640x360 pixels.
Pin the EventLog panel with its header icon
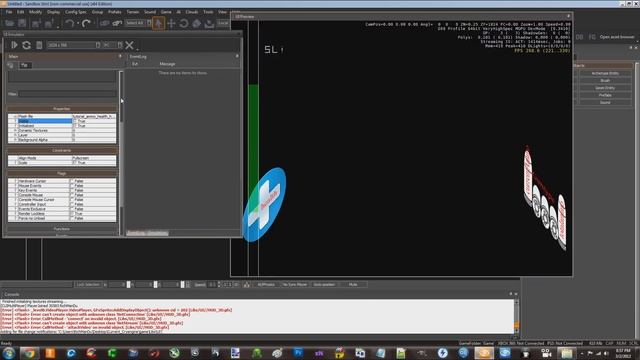[237, 56]
